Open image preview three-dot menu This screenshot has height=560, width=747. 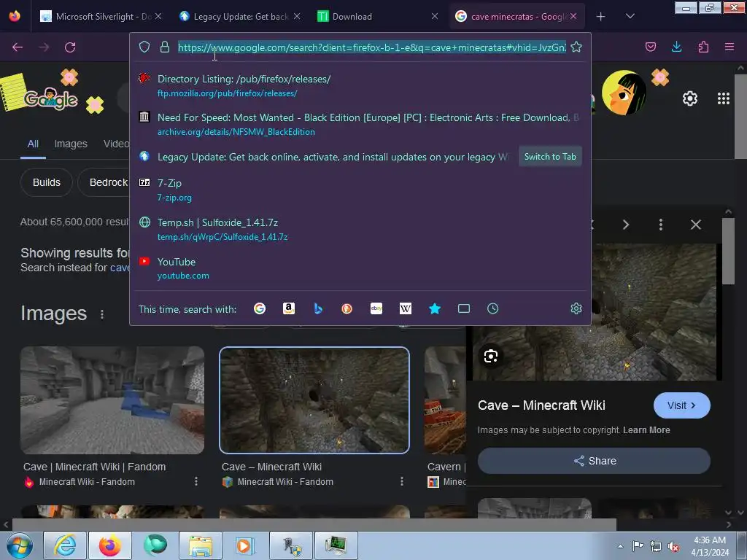(661, 225)
